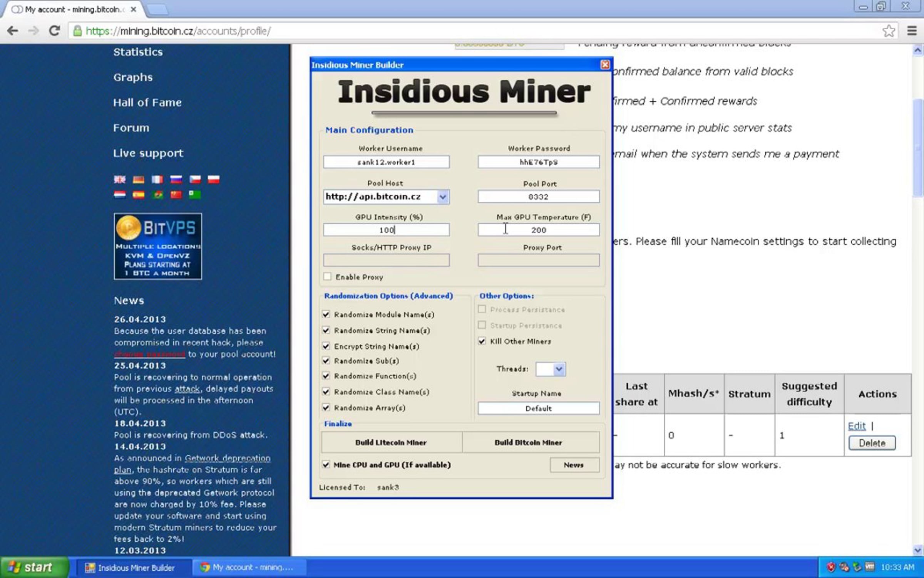Bookmark this page with the star icon
The image size is (924, 578).
[889, 31]
